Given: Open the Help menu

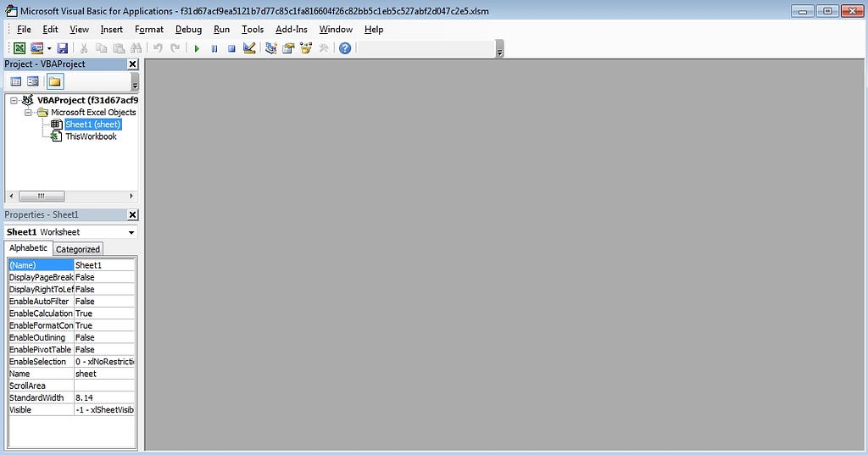Looking at the screenshot, I should click(374, 30).
